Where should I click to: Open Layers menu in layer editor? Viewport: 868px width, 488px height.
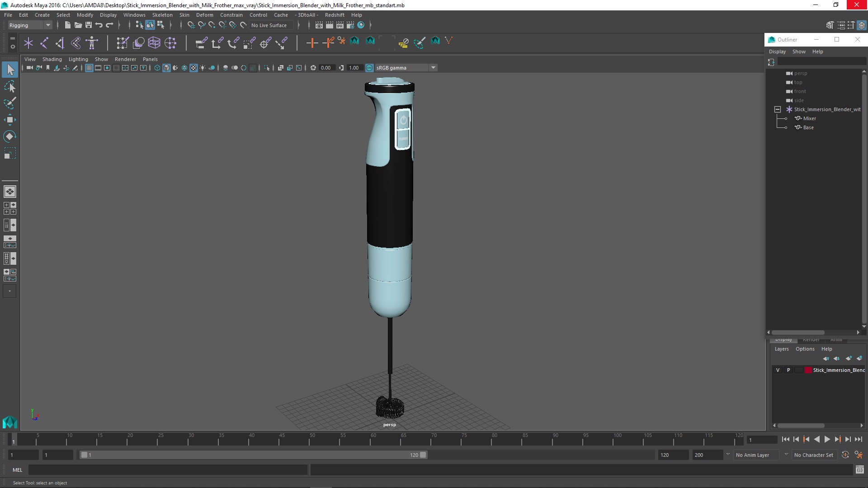(781, 349)
